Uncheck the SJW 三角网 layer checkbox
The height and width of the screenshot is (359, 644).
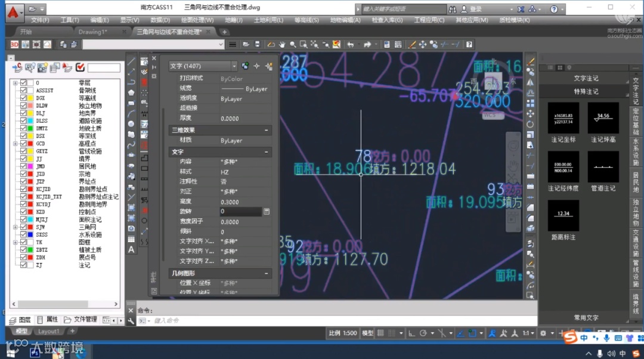tap(24, 227)
